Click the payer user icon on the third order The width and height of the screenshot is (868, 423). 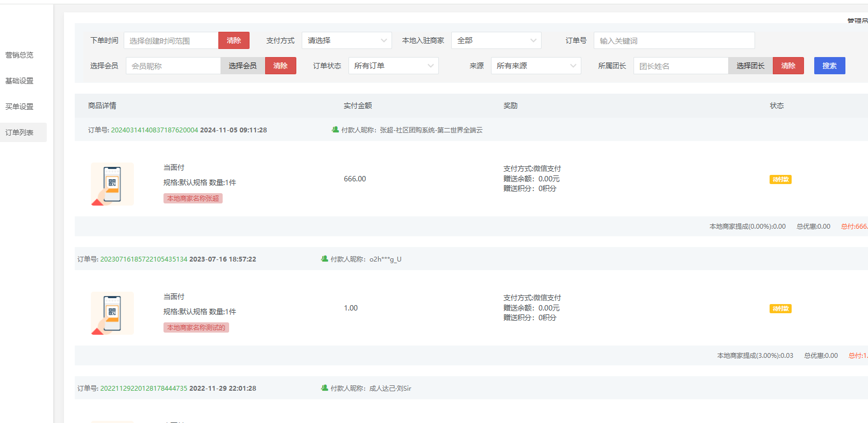point(324,388)
